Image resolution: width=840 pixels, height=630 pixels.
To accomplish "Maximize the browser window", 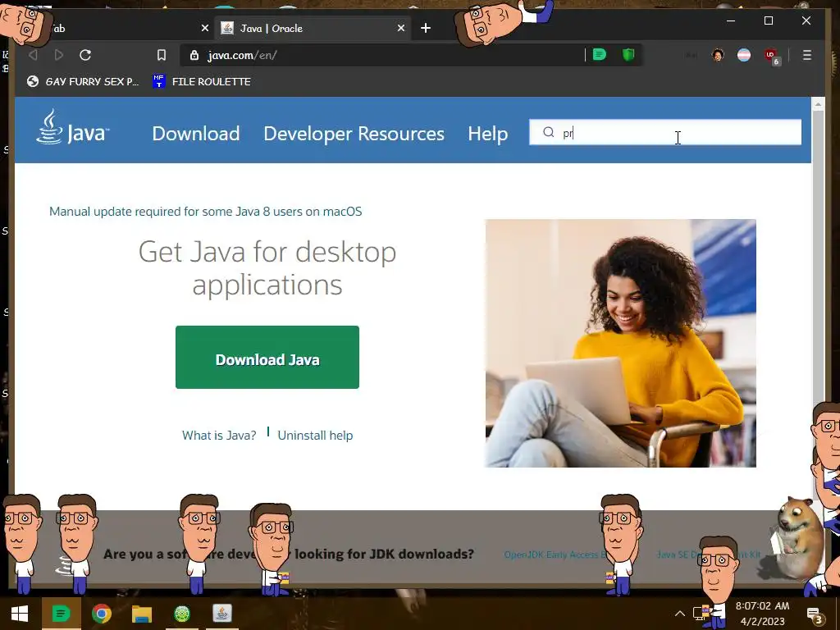I will tap(768, 21).
